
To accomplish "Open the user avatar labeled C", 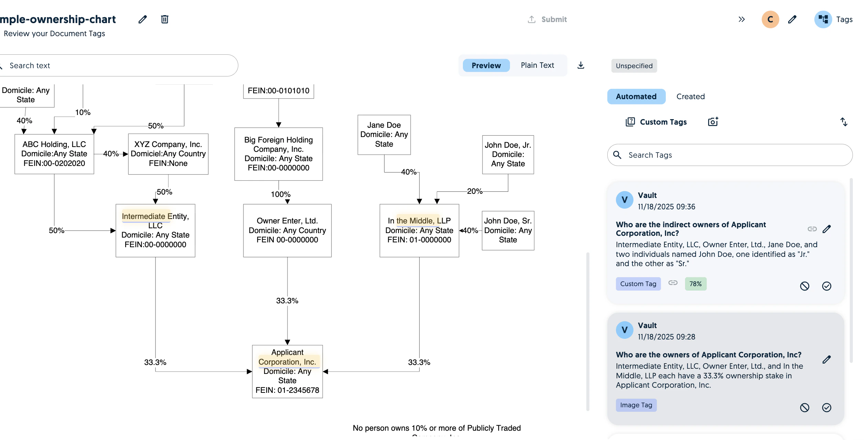I will click(x=770, y=19).
